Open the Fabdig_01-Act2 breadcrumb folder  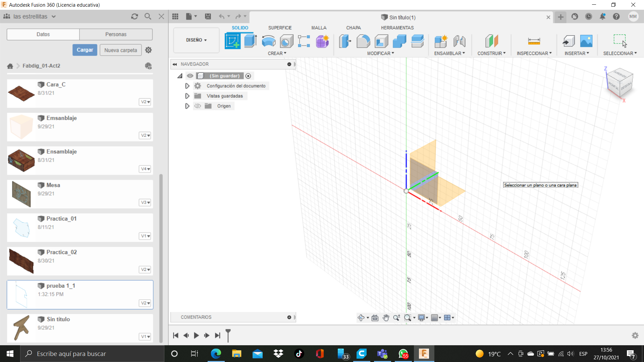pyautogui.click(x=41, y=66)
